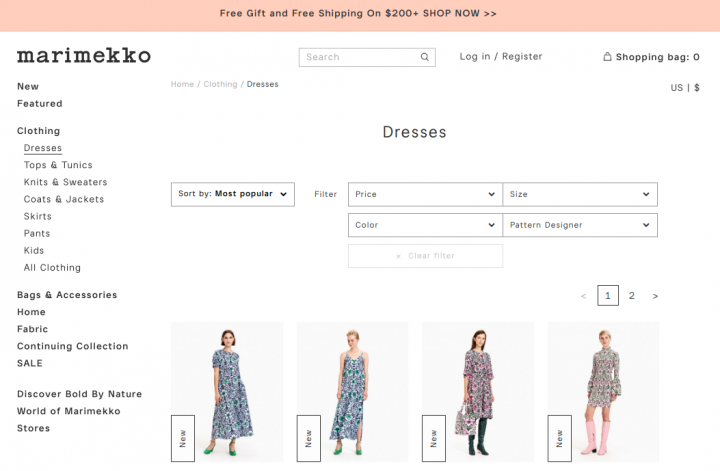This screenshot has height=471, width=720.
Task: Open the Pattern Designer dropdown
Action: pos(580,225)
